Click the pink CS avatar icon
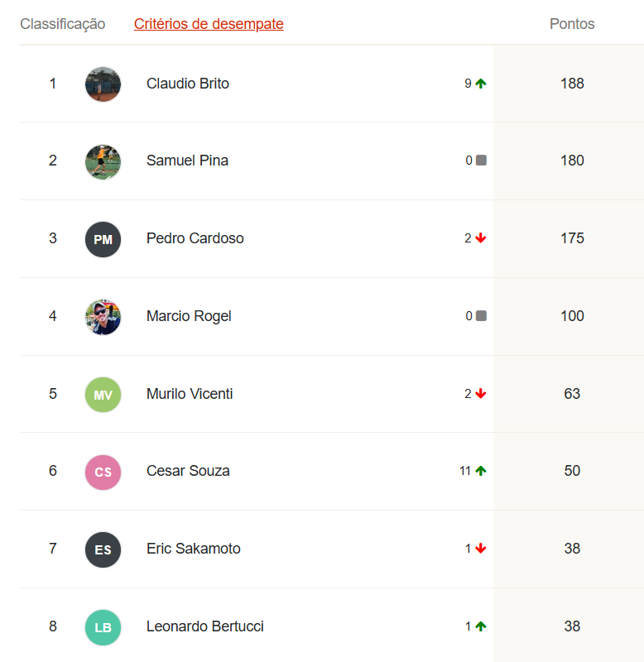644x662 pixels. 103,472
